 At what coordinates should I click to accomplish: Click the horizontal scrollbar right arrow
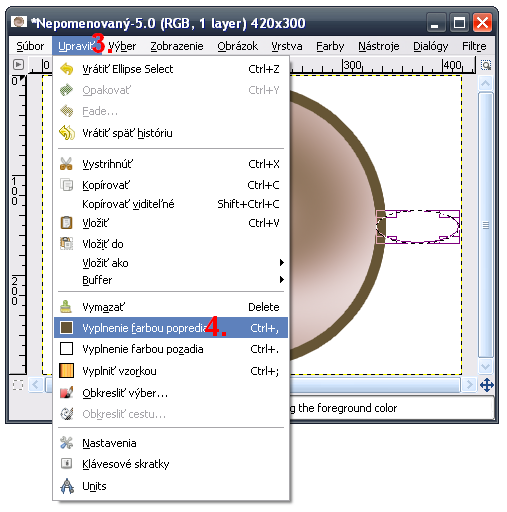[469, 385]
